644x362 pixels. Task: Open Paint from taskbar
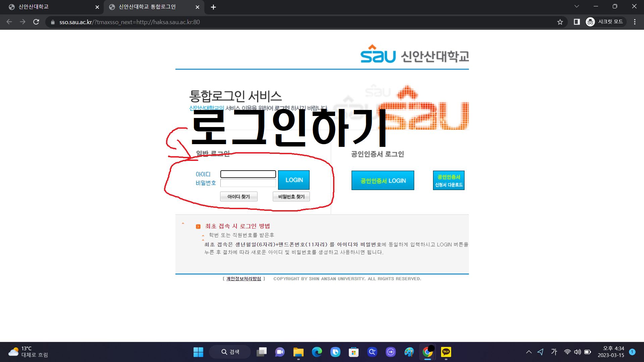(x=409, y=352)
